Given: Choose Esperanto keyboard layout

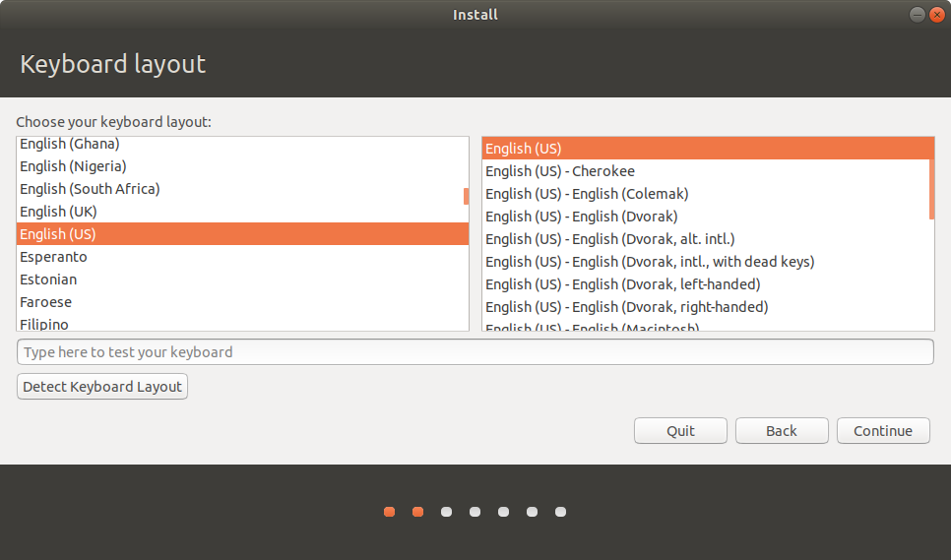Looking at the screenshot, I should (x=242, y=256).
